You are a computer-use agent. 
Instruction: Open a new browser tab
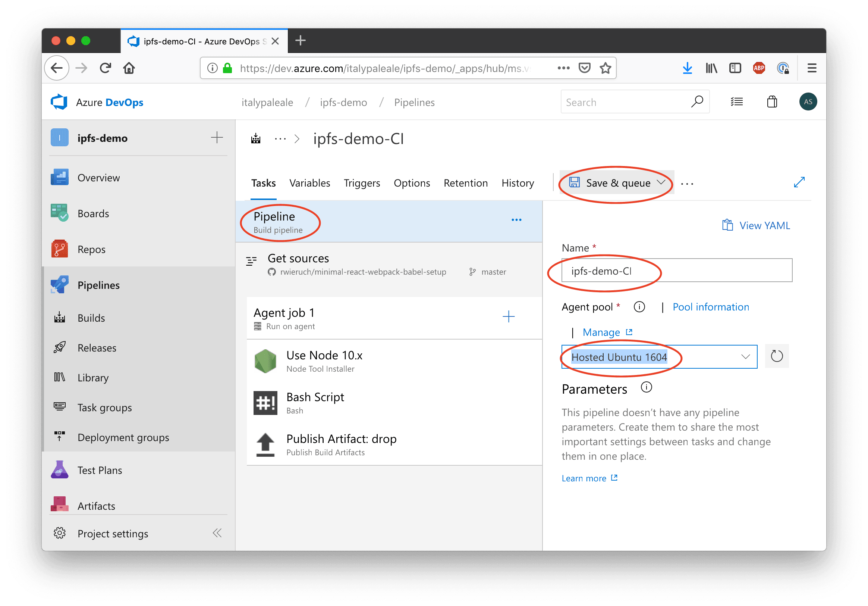(x=301, y=40)
